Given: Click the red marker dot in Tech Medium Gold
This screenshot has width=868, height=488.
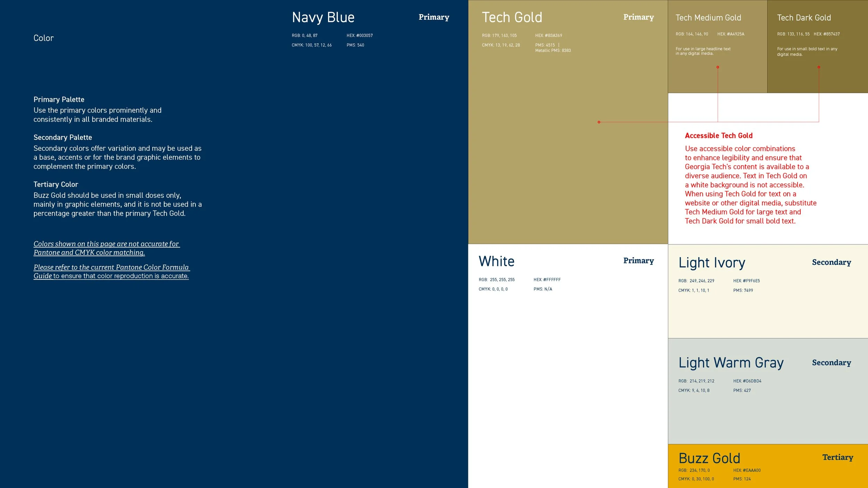Looking at the screenshot, I should point(718,67).
